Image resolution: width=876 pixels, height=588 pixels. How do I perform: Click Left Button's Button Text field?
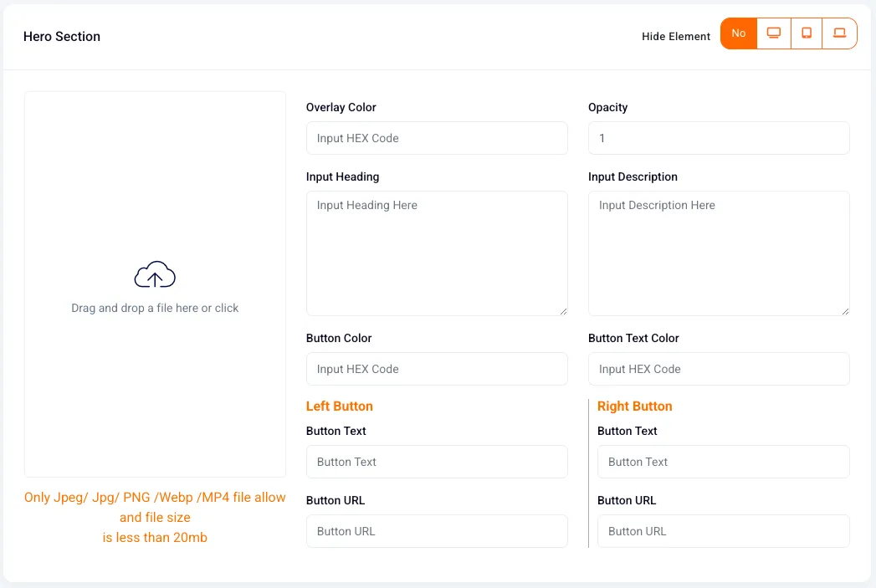[x=437, y=462]
